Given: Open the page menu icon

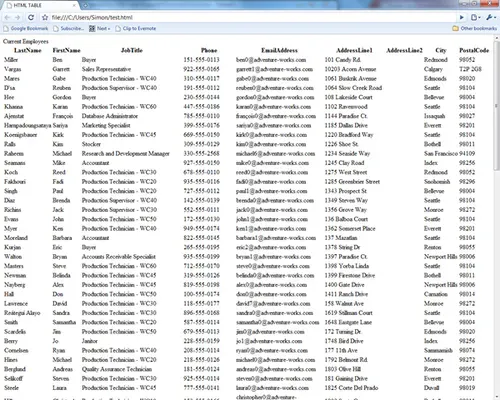Looking at the screenshot, I should (x=475, y=17).
